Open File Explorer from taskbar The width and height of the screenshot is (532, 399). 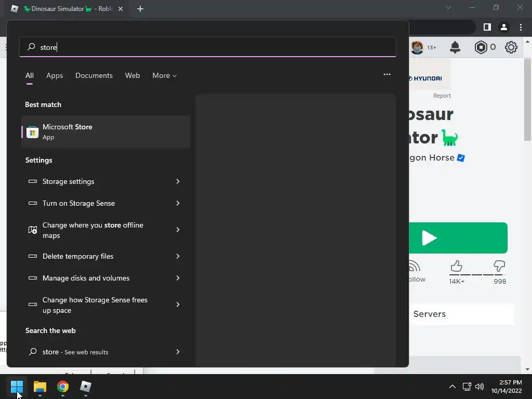(x=39, y=387)
